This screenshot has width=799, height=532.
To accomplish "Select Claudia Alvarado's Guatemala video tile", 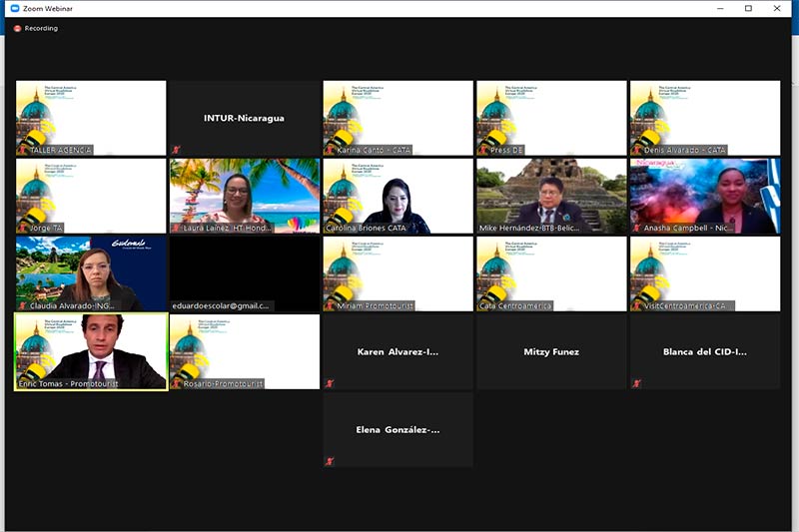I will click(91, 271).
